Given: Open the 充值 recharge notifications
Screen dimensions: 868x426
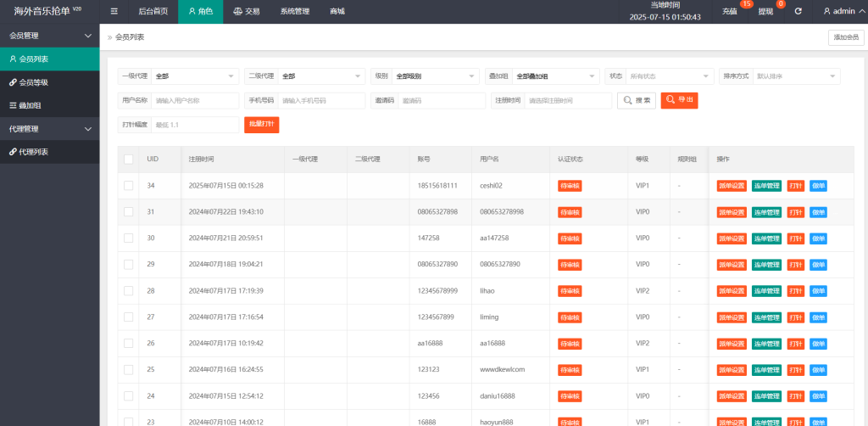Looking at the screenshot, I should [730, 11].
